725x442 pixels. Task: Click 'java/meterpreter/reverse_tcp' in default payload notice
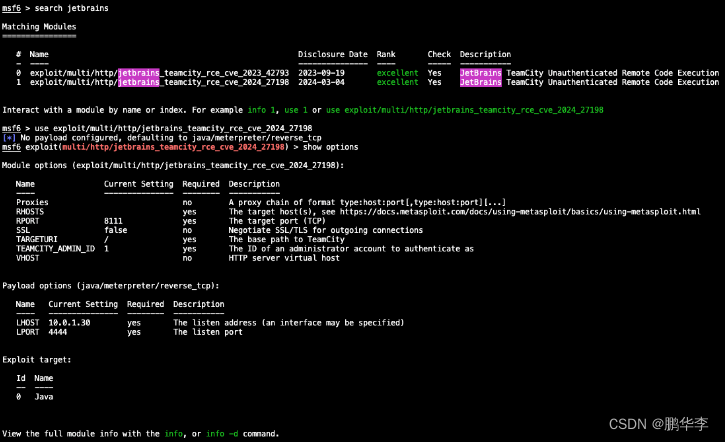point(257,138)
